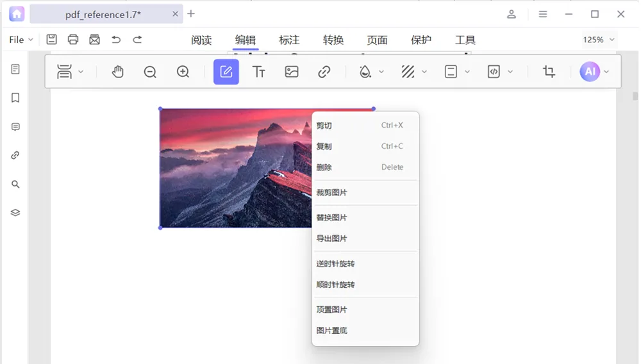The height and width of the screenshot is (364, 641).
Task: Switch to the 工具 tab
Action: click(465, 40)
